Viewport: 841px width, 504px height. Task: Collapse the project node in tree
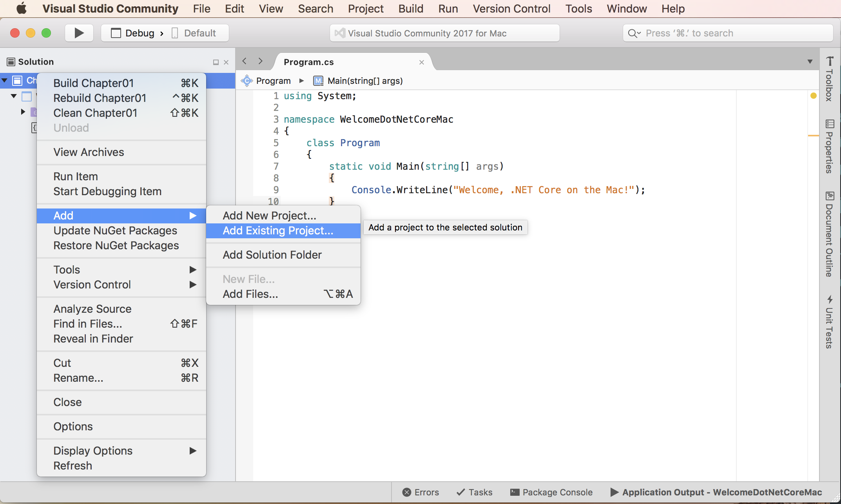coord(14,96)
